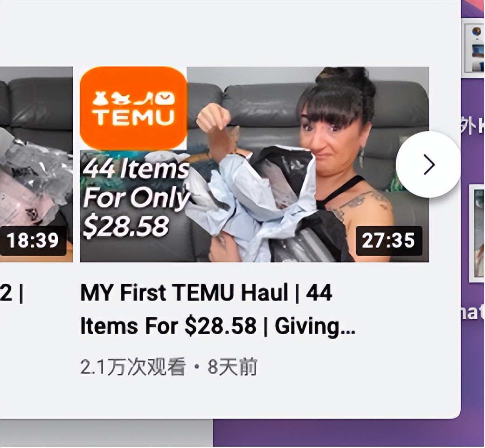Open the partially visible 18:39 video thumbnail
The width and height of the screenshot is (485, 448).
click(36, 164)
